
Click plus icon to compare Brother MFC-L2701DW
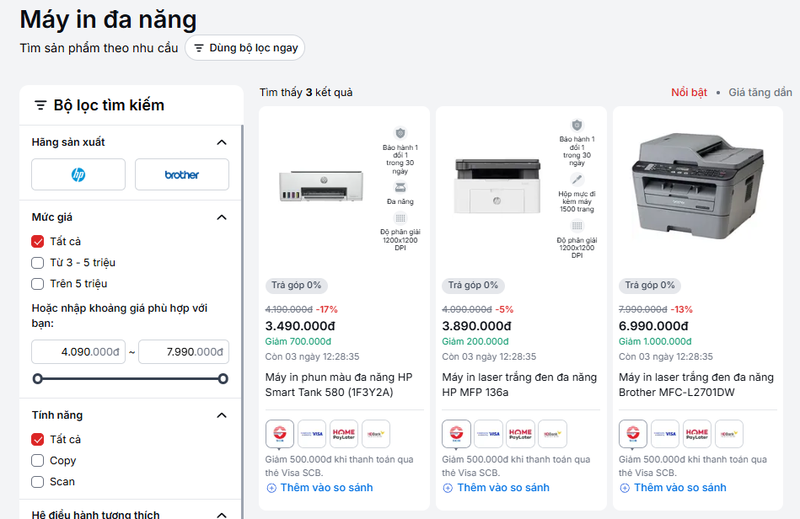point(625,488)
